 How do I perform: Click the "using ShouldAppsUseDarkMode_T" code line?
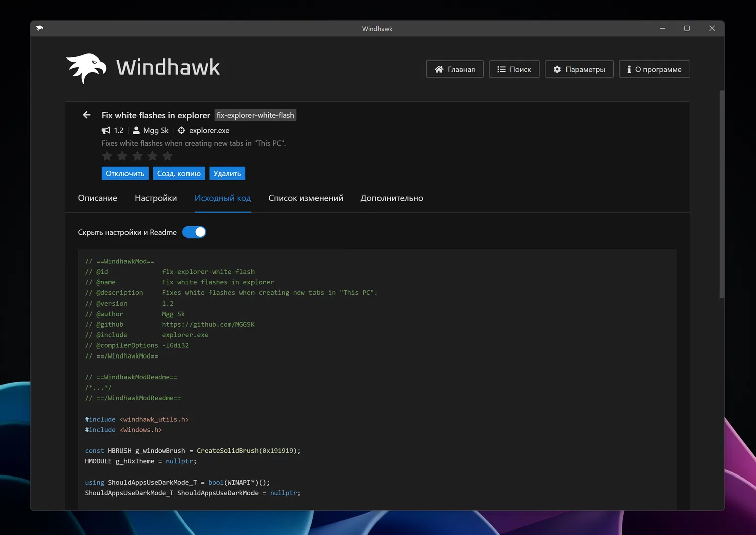177,483
